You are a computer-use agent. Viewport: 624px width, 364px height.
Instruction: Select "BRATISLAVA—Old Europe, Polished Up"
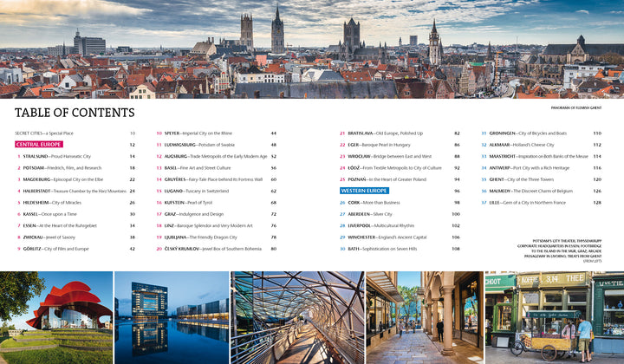click(385, 133)
